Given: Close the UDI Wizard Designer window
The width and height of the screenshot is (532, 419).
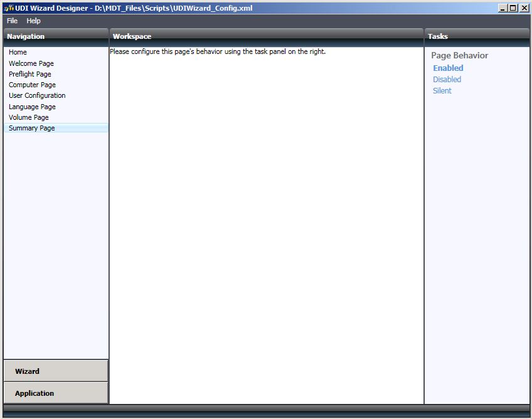Looking at the screenshot, I should pos(524,8).
